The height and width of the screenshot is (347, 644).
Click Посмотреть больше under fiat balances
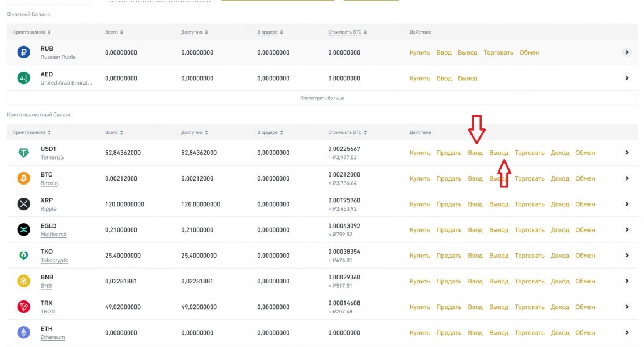click(x=322, y=98)
